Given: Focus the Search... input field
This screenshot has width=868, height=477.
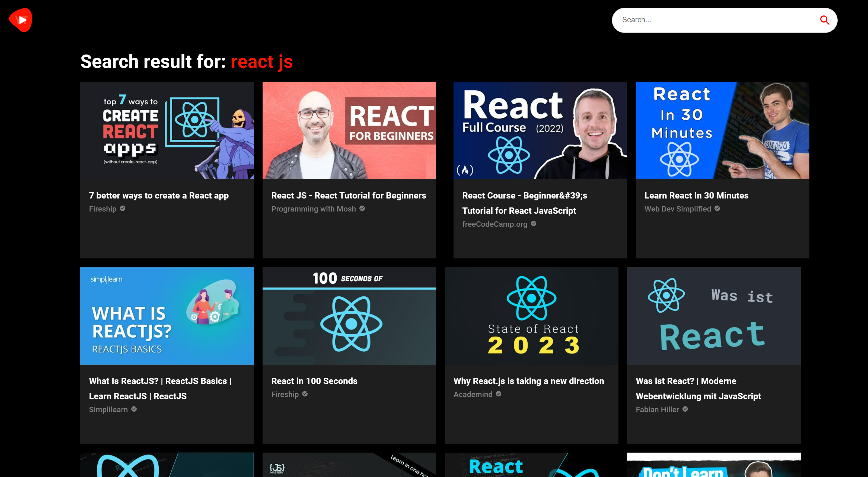Looking at the screenshot, I should [x=714, y=20].
